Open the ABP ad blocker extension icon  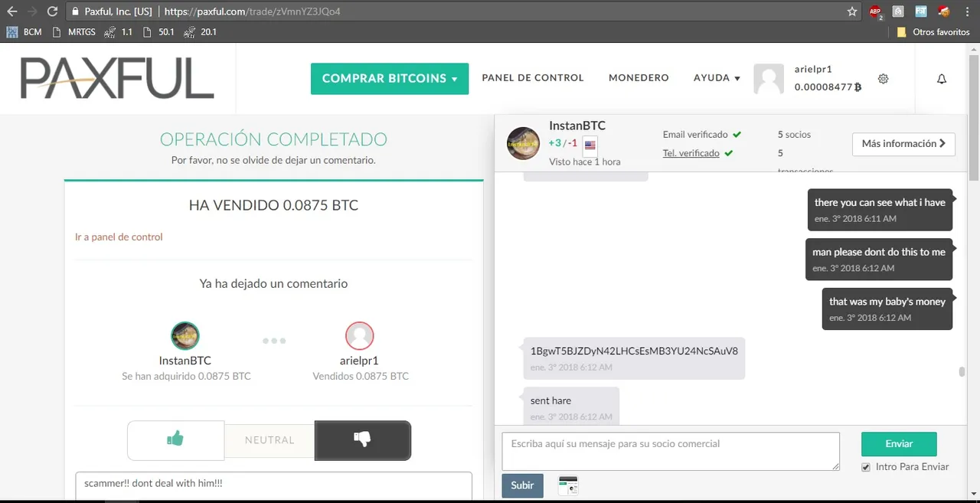876,11
